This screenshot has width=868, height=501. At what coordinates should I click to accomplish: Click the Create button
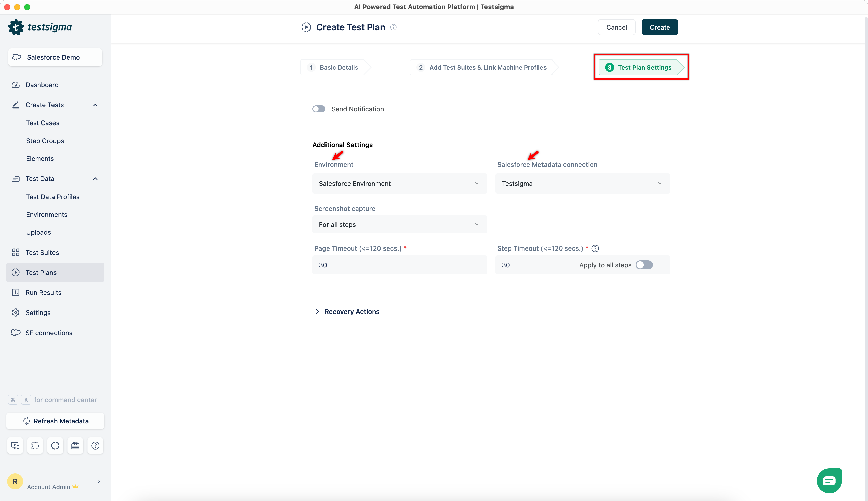click(659, 27)
